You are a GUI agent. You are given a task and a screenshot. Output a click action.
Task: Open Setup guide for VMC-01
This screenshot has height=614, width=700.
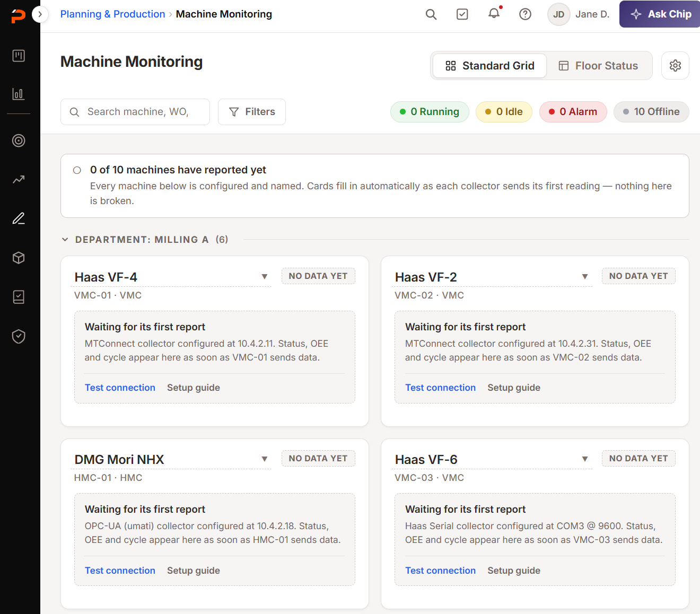tap(194, 388)
